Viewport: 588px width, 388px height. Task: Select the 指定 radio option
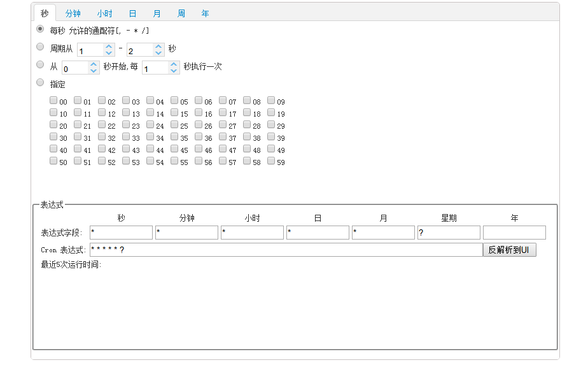click(x=40, y=82)
